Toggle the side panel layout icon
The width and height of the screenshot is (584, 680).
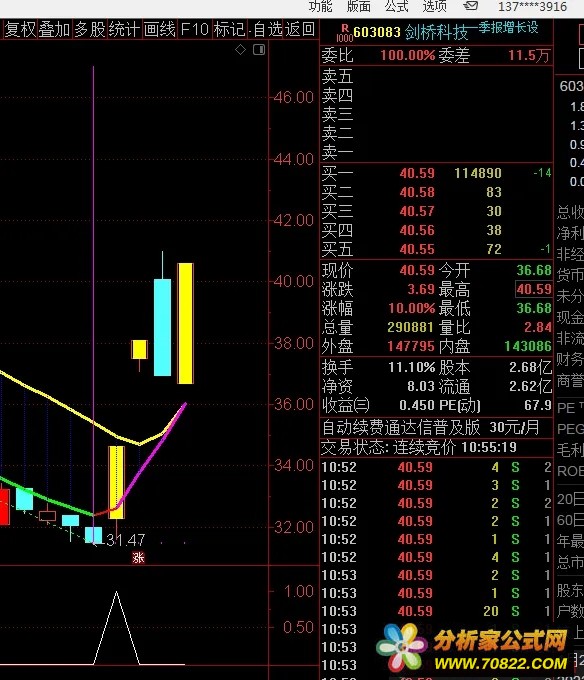tap(259, 50)
